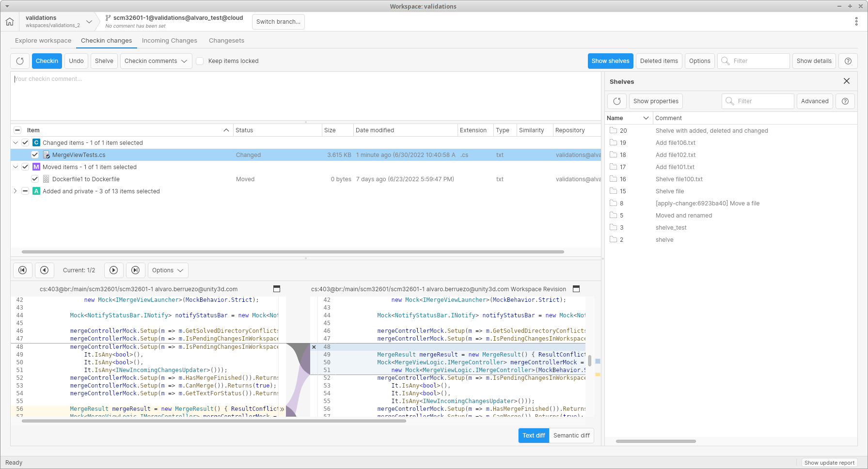This screenshot has height=469, width=868.
Task: Refresh the pending changes list
Action: pyautogui.click(x=20, y=61)
